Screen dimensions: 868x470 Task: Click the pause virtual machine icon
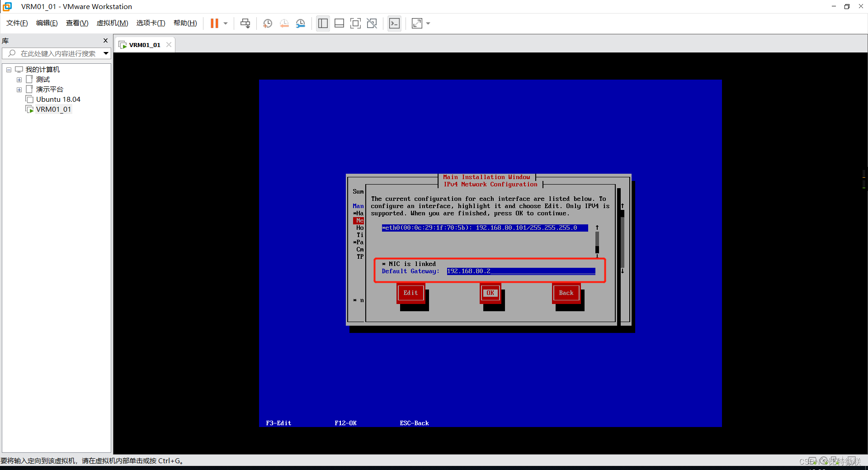214,24
